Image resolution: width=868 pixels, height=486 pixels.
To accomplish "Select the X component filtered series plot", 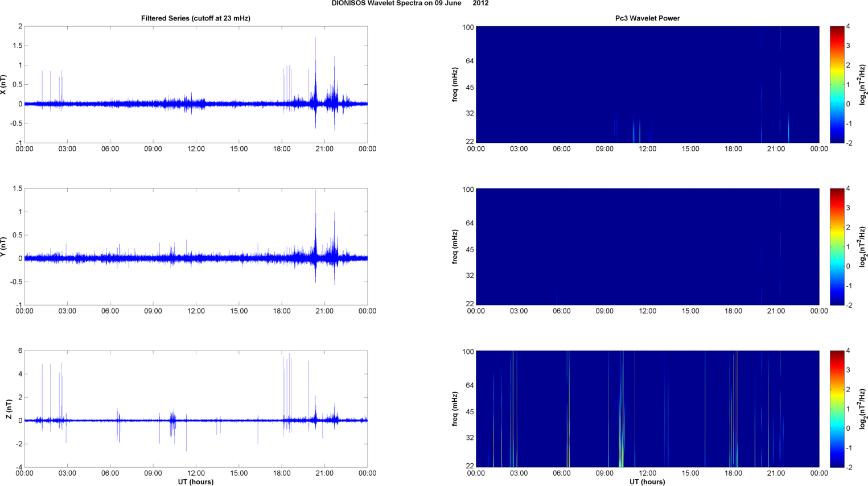I will click(x=196, y=84).
